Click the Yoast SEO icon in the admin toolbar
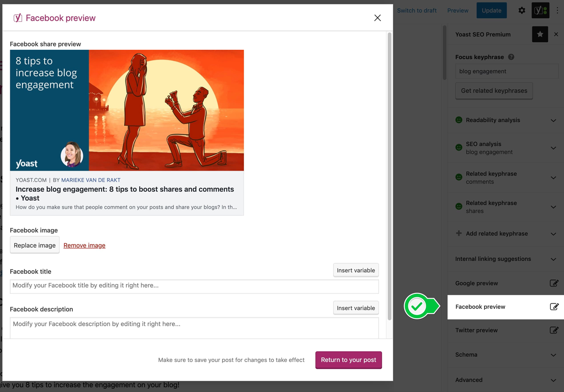 540,10
